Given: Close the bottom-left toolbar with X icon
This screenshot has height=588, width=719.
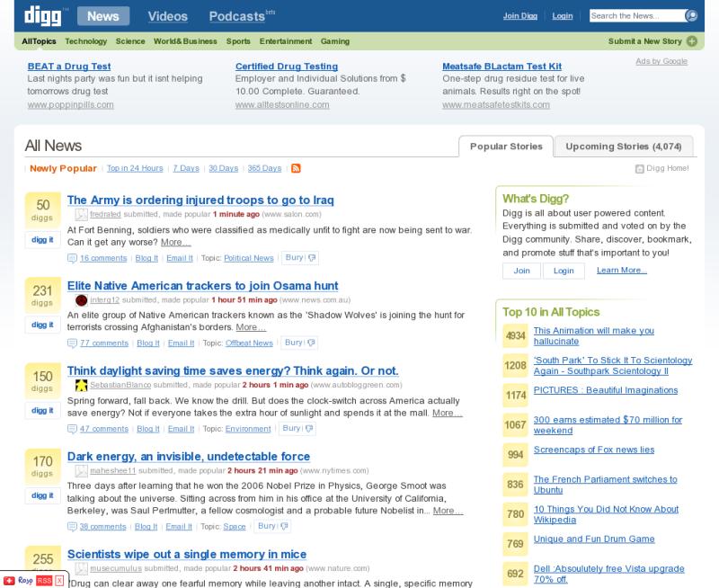Looking at the screenshot, I should coord(59,581).
